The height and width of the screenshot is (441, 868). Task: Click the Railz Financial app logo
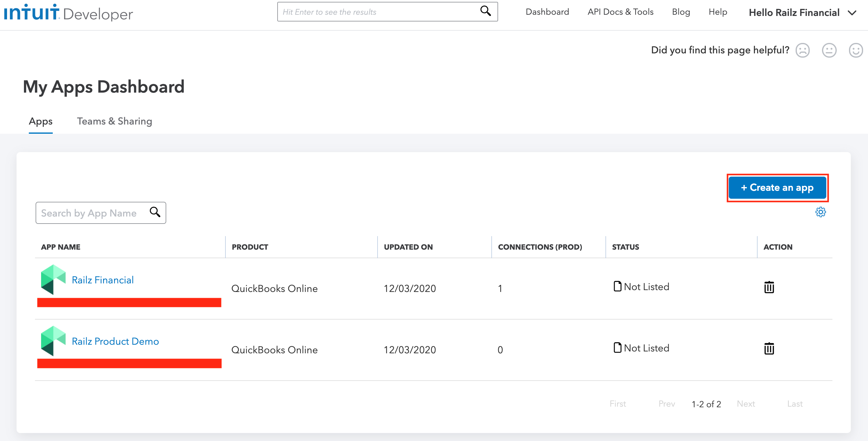pyautogui.click(x=53, y=280)
